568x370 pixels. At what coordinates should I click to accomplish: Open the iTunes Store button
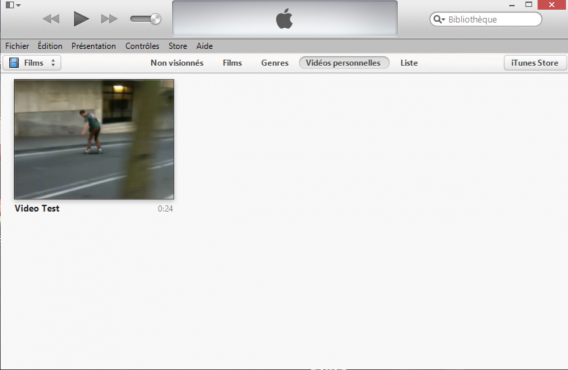[535, 63]
